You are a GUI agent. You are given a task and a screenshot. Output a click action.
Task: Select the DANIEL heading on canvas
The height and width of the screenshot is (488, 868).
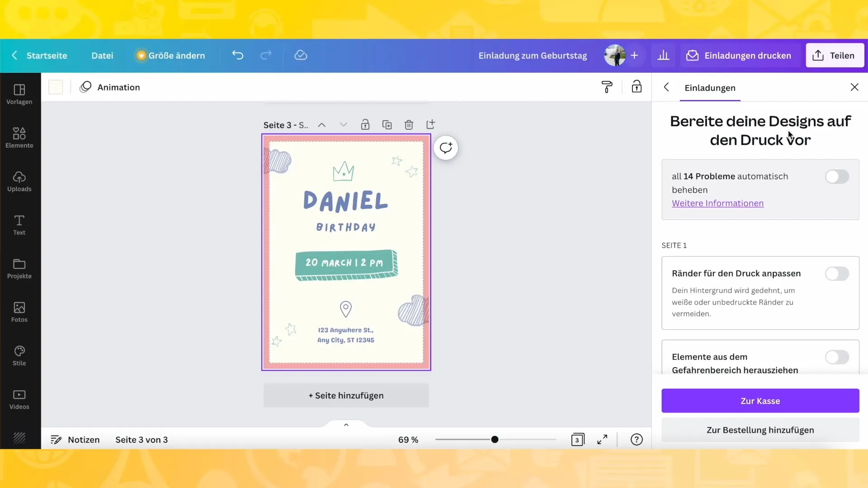(345, 201)
